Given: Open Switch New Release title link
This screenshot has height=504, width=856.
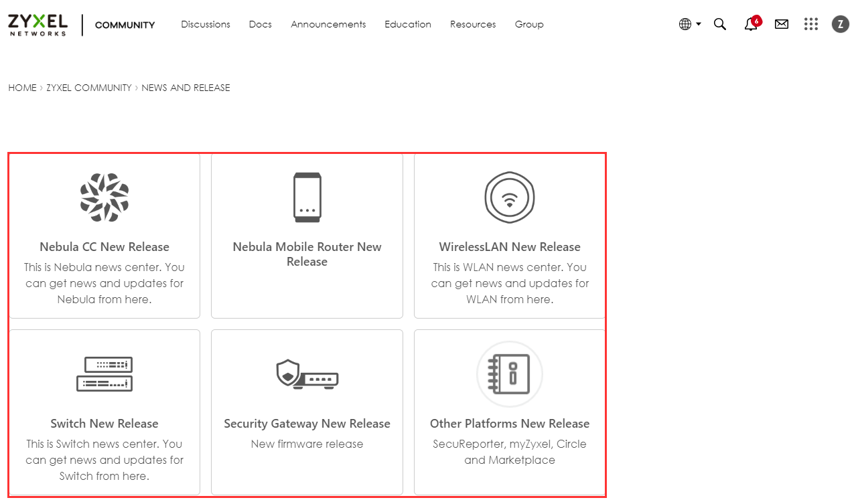Looking at the screenshot, I should click(104, 424).
